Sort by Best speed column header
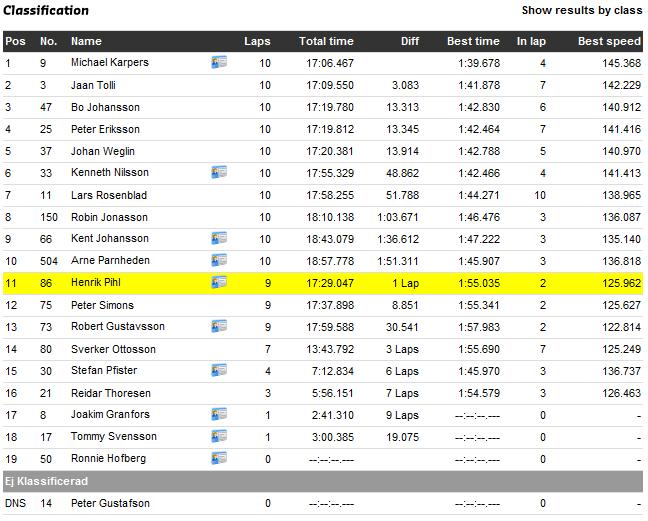This screenshot has height=521, width=648. pos(609,41)
